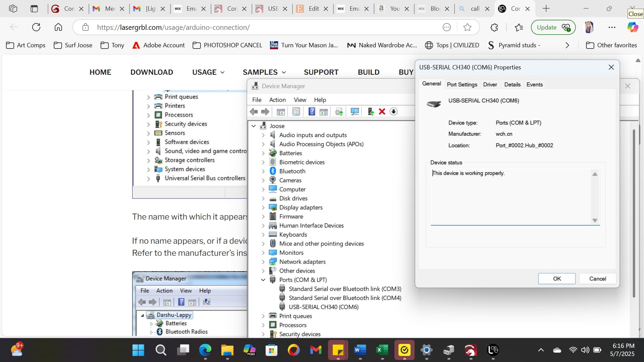
Task: Click the Disable device down-arrow icon
Action: point(393,112)
